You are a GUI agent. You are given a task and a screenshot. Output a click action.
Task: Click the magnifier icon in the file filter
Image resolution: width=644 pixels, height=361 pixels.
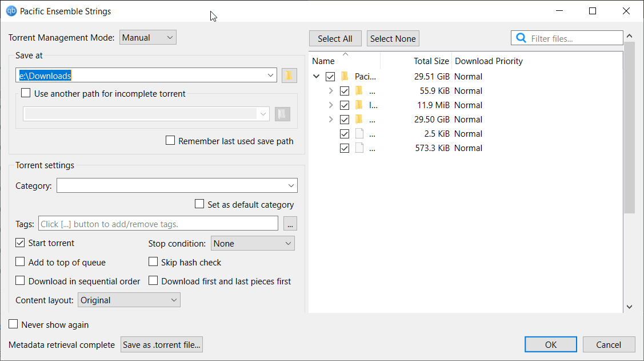point(521,38)
